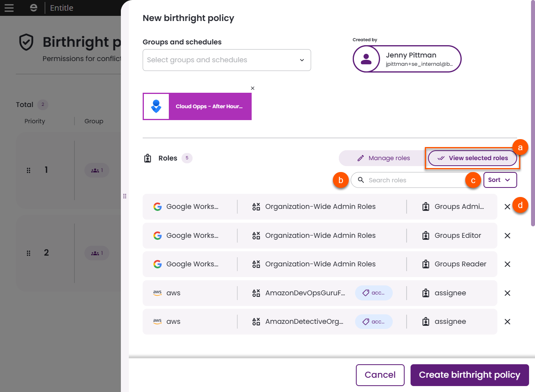Viewport: 535px width, 392px height.
Task: Open the hamburger navigation menu
Action: pyautogui.click(x=9, y=8)
